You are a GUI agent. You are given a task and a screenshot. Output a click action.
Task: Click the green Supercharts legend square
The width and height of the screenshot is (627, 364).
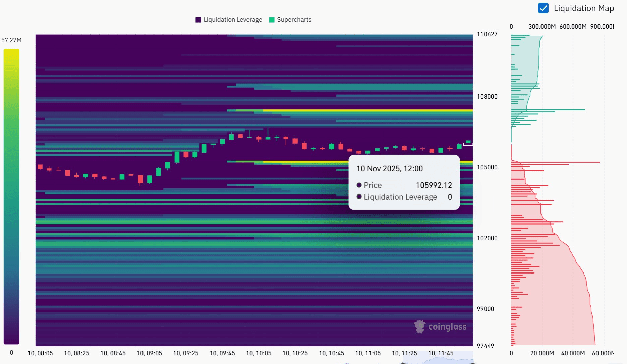(x=272, y=20)
